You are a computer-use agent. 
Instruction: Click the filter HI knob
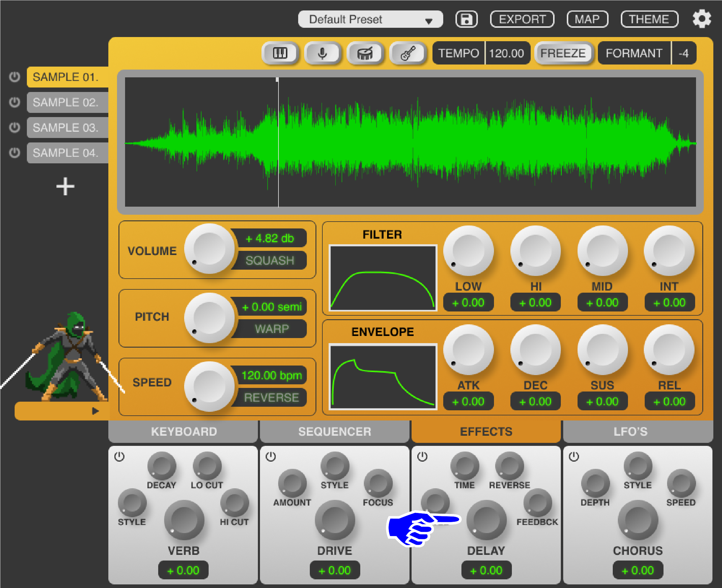[535, 251]
